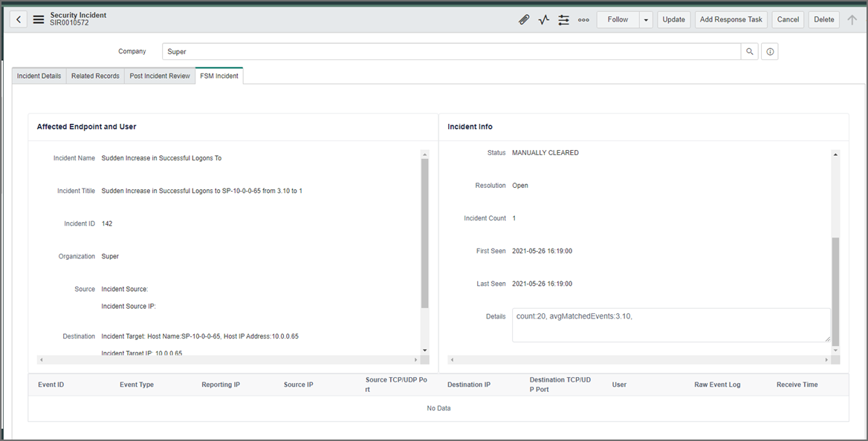Click the Reporting IP column header

pos(221,385)
